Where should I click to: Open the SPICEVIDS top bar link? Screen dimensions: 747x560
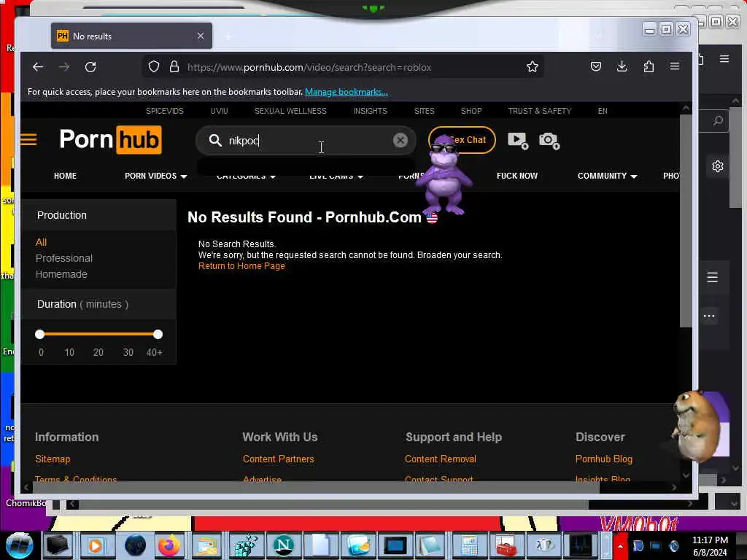164,111
